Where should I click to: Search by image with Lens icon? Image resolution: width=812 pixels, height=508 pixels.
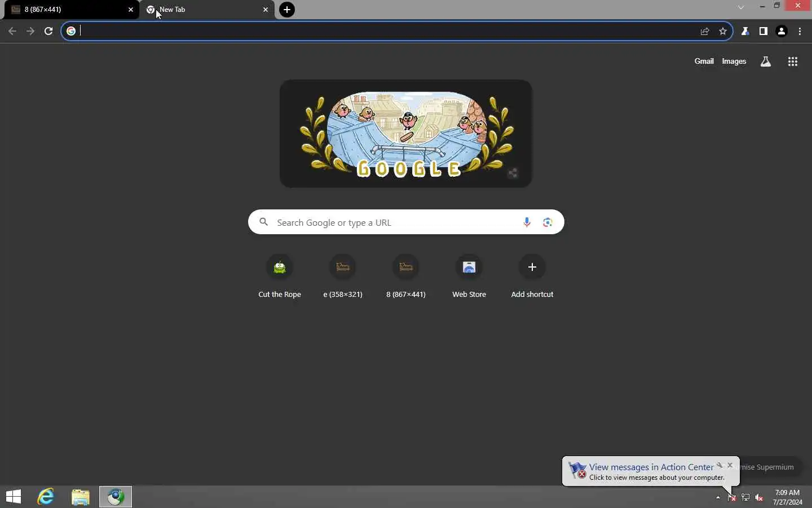coord(548,222)
